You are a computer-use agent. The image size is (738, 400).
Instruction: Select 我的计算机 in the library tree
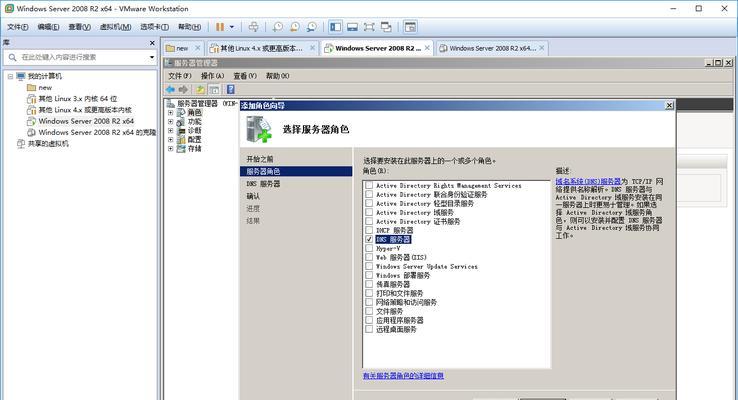click(x=45, y=76)
